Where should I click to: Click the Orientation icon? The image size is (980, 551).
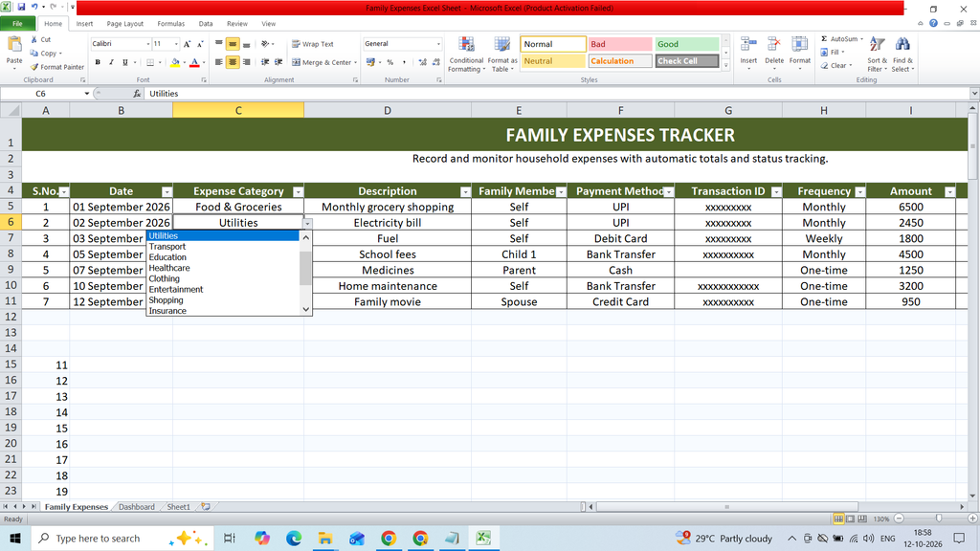(265, 44)
